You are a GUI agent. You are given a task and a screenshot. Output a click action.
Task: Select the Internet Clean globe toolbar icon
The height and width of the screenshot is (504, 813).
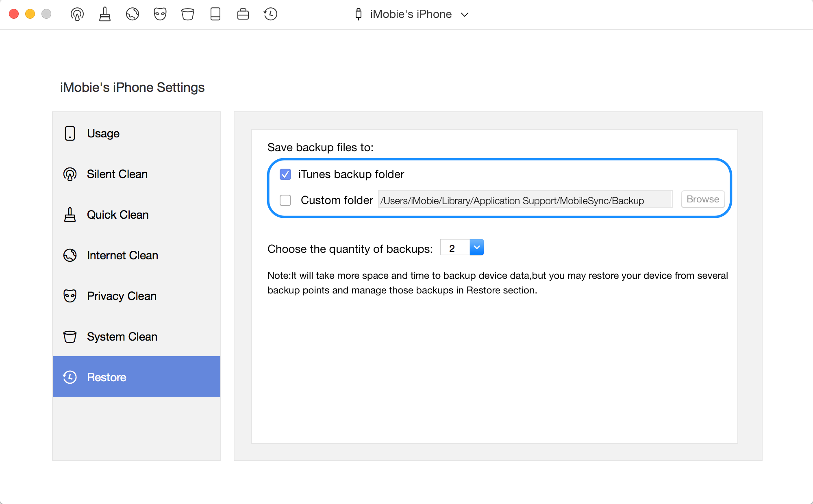point(133,14)
